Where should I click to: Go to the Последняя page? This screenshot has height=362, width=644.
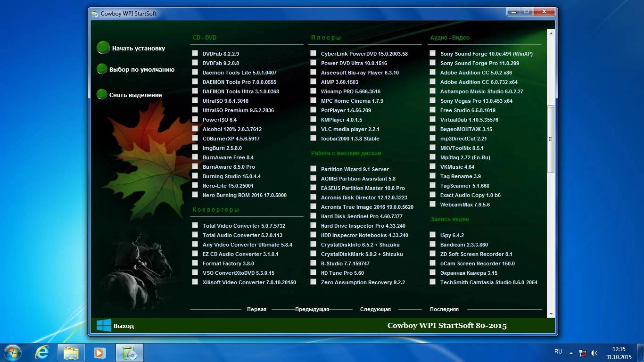click(x=444, y=310)
